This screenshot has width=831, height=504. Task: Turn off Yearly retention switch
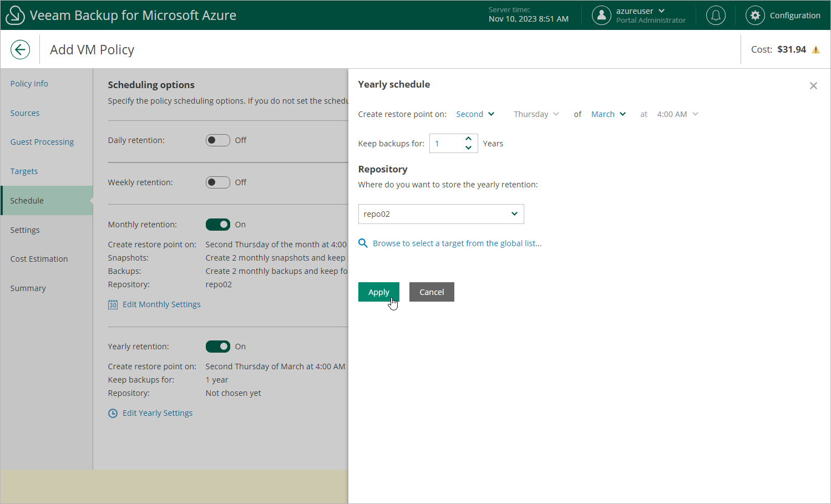coord(218,347)
